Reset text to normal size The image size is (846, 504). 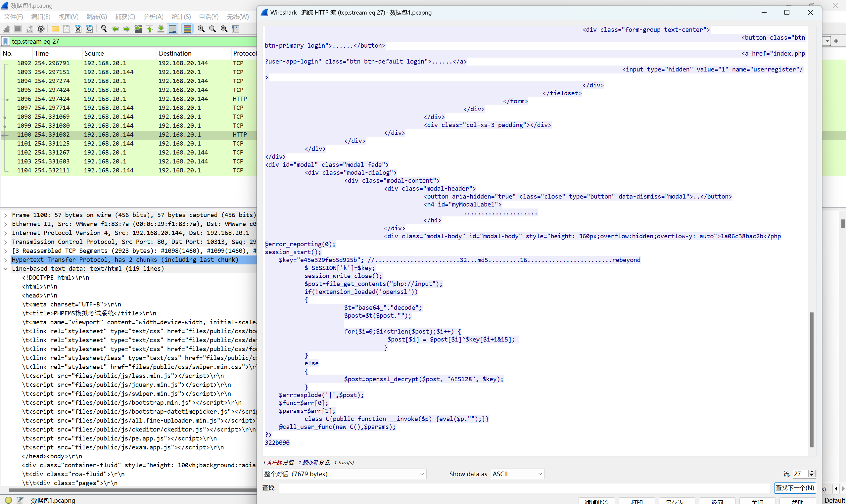click(x=224, y=29)
